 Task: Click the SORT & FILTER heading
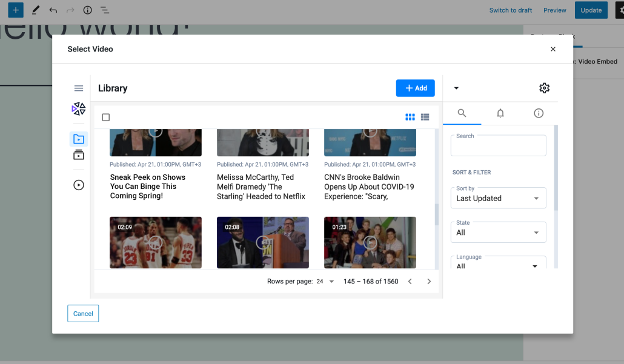(x=471, y=172)
